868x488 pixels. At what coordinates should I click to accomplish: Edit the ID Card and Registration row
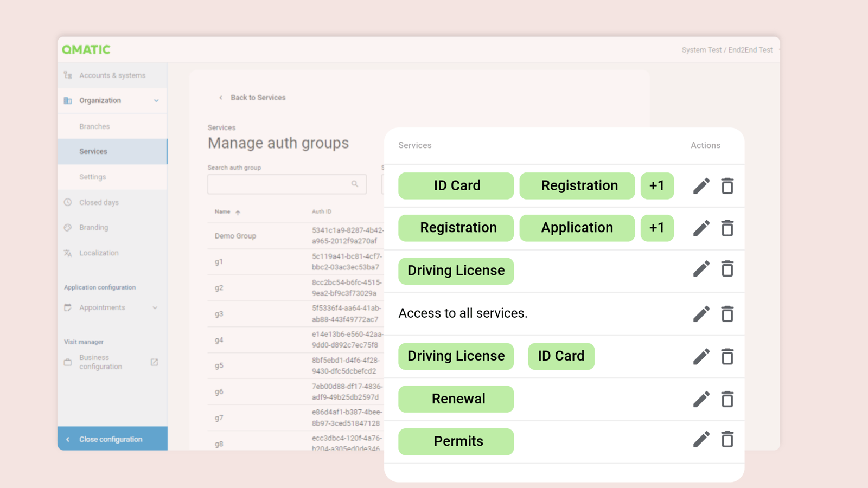click(x=701, y=186)
